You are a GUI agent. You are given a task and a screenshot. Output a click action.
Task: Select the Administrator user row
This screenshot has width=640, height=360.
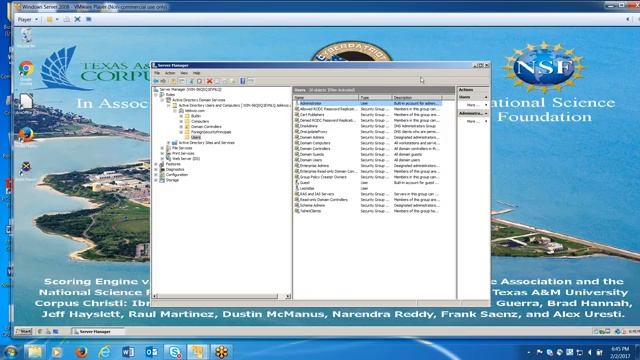pyautogui.click(x=367, y=103)
